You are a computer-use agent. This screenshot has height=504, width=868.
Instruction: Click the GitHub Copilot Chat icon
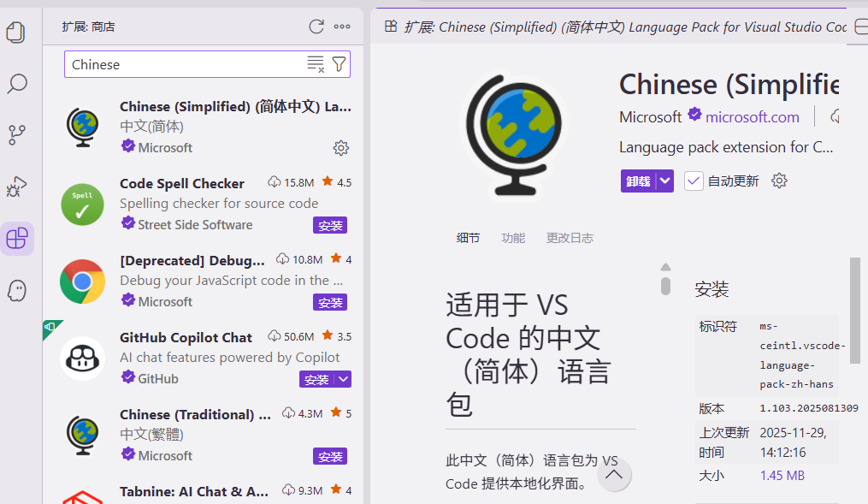click(82, 359)
